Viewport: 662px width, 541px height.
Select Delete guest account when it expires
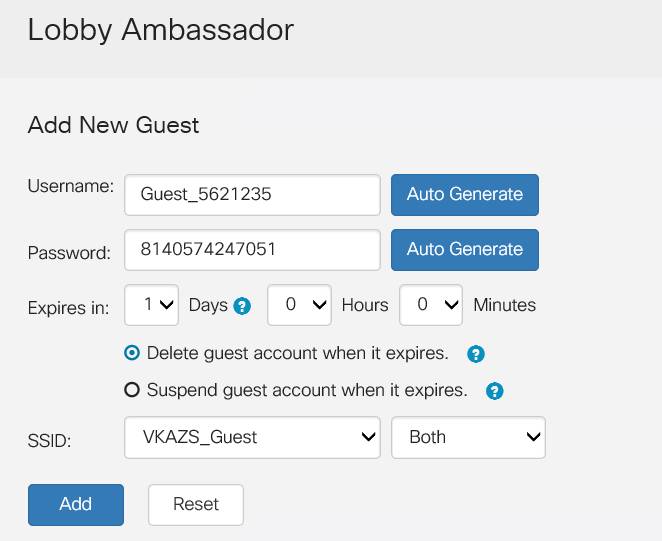pos(132,353)
